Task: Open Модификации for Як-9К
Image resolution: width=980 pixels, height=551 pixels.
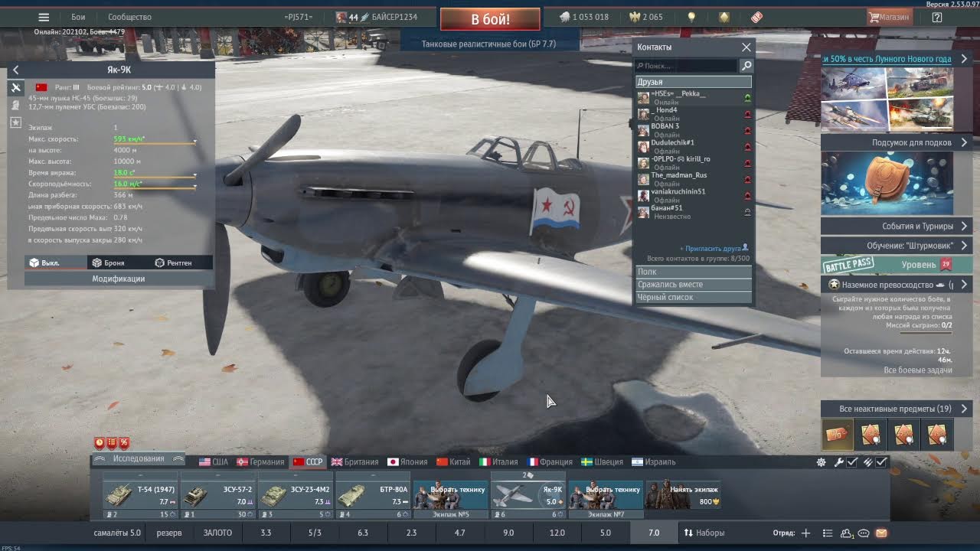Action: point(119,279)
